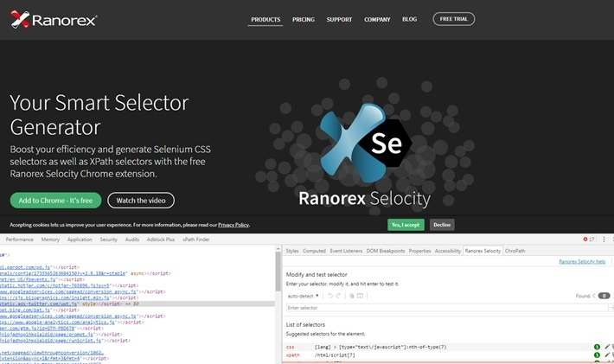Open the Privacy Policy link

point(233,225)
